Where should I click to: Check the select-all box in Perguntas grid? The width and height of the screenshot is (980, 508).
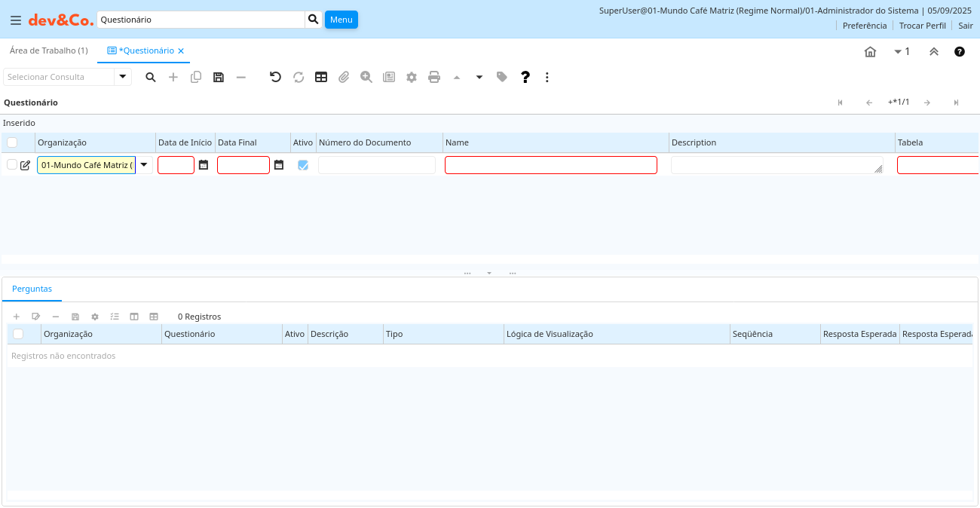[x=18, y=334]
